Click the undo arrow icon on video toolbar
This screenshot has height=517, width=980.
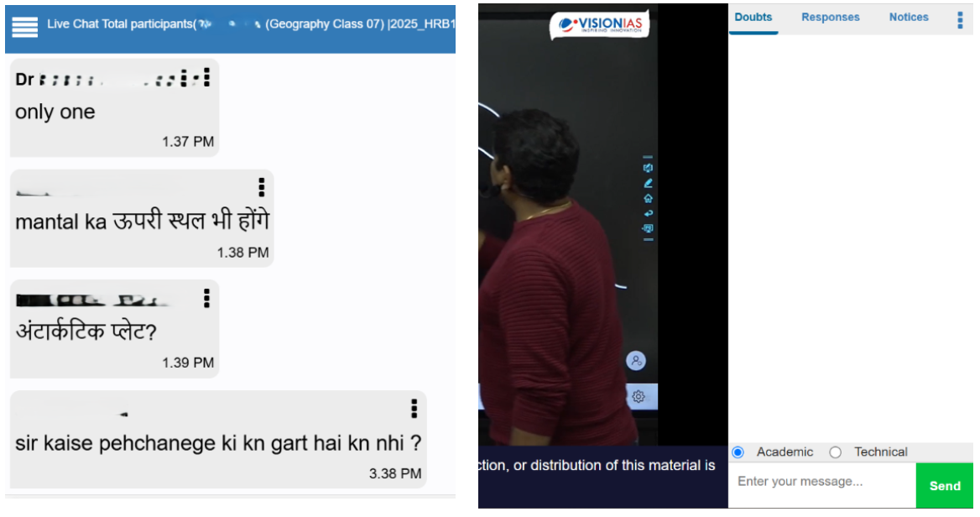648,213
